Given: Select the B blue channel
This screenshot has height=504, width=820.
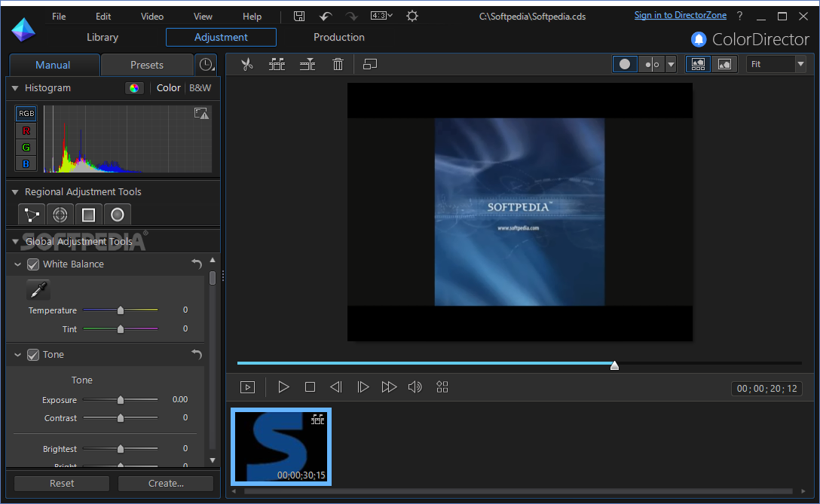Looking at the screenshot, I should tap(26, 163).
